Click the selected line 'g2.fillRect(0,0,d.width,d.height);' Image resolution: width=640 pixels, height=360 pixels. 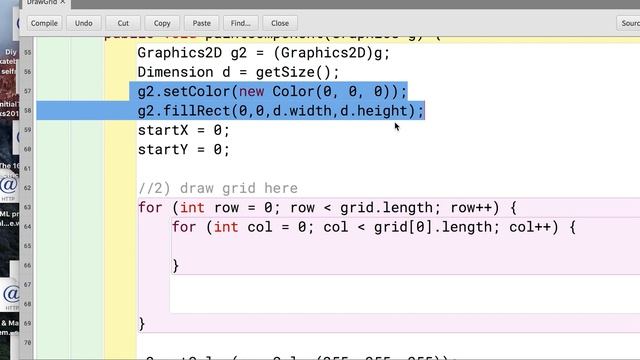[x=281, y=111]
